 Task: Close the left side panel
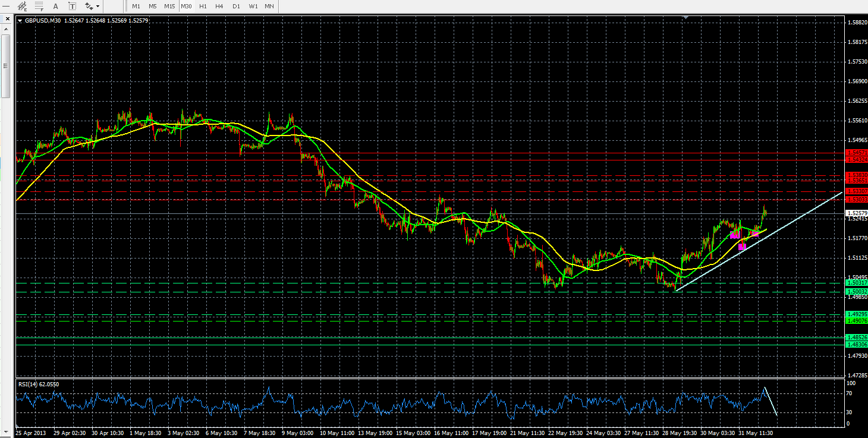click(7, 19)
